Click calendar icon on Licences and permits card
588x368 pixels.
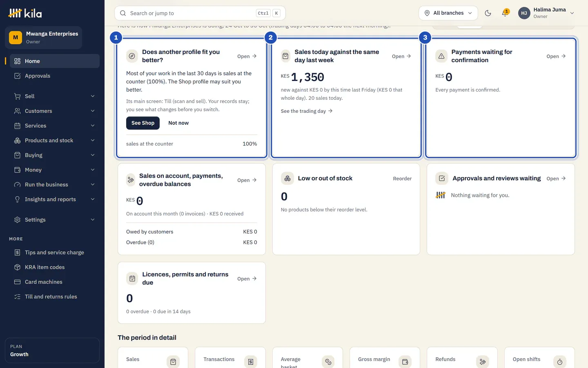click(x=132, y=278)
